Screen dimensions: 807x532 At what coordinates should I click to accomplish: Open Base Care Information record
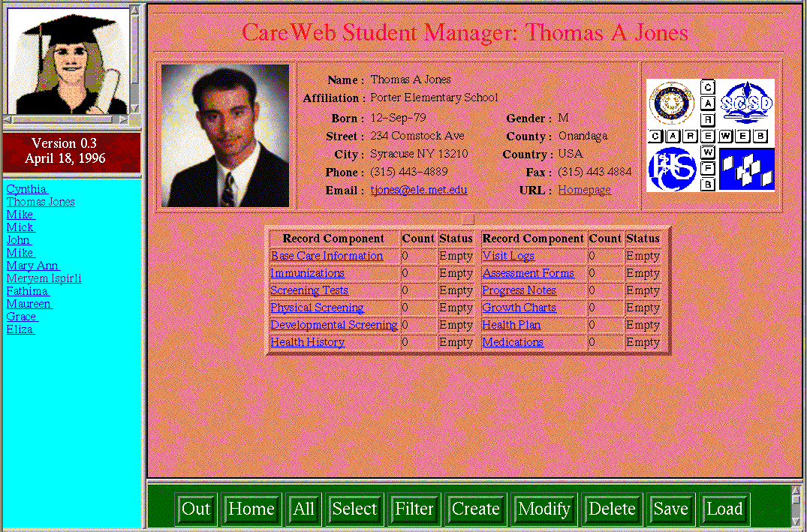click(327, 256)
